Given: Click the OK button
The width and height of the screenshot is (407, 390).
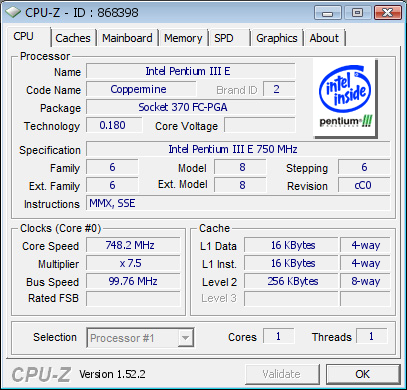Looking at the screenshot, I should [x=363, y=374].
